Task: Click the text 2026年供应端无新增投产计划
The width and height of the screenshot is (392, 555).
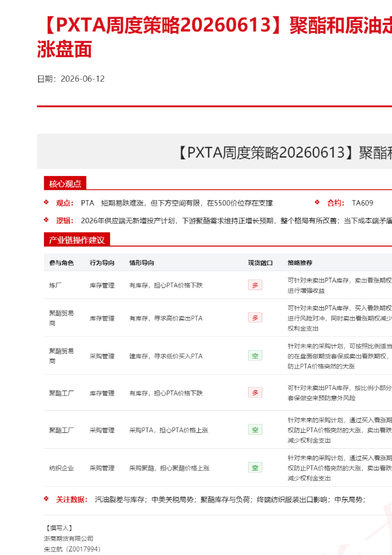Action: click(128, 220)
